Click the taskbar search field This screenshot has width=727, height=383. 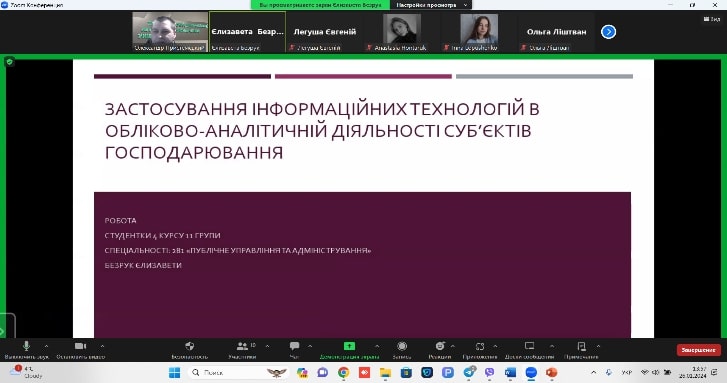pyautogui.click(x=238, y=372)
